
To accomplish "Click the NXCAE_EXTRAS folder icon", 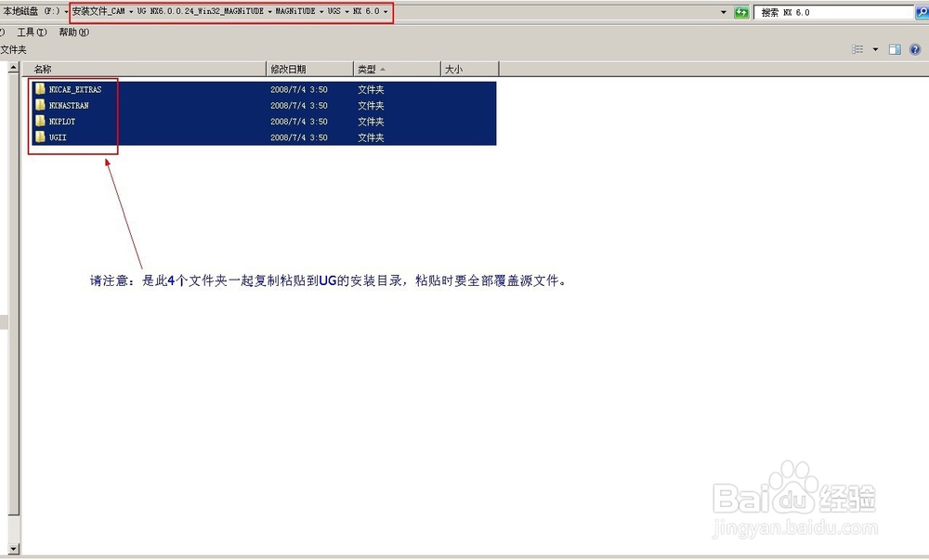I will pos(40,89).
